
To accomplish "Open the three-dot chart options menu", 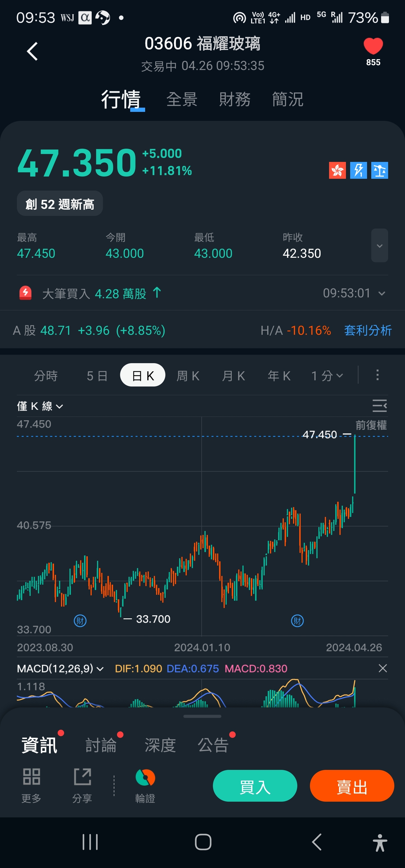I will (377, 375).
